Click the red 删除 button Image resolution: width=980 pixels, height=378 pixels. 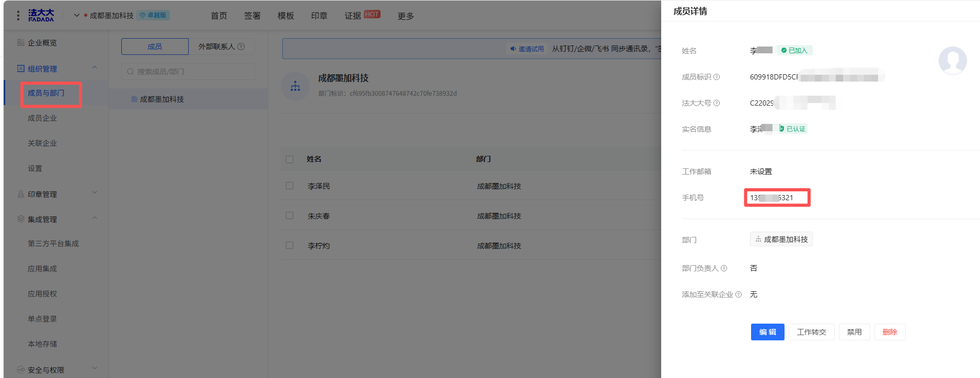(890, 332)
